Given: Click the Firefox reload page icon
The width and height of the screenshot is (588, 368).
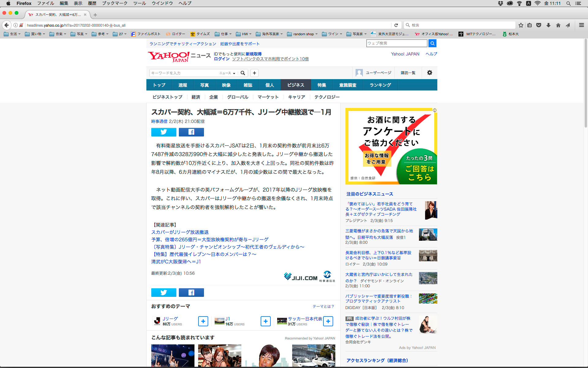Looking at the screenshot, I should pyautogui.click(x=396, y=25).
